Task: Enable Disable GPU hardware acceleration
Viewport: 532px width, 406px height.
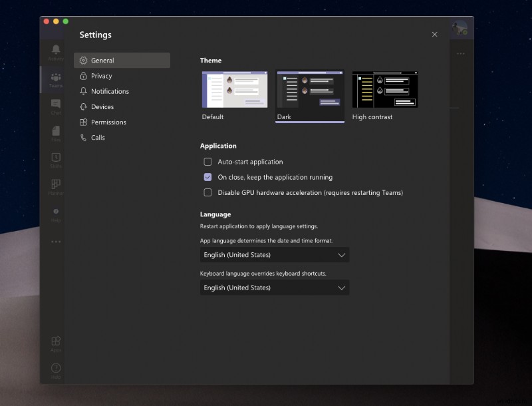Action: click(209, 192)
